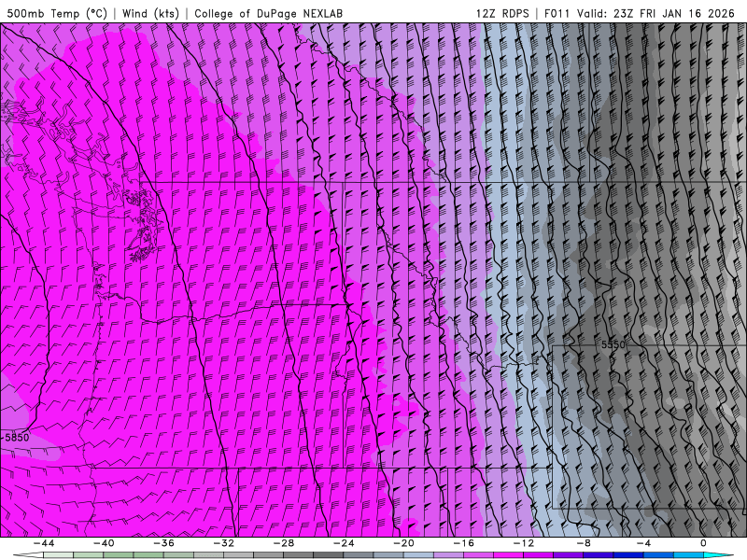The width and height of the screenshot is (747, 560).
Task: Click the -28 colorbar label
Action: [284, 543]
